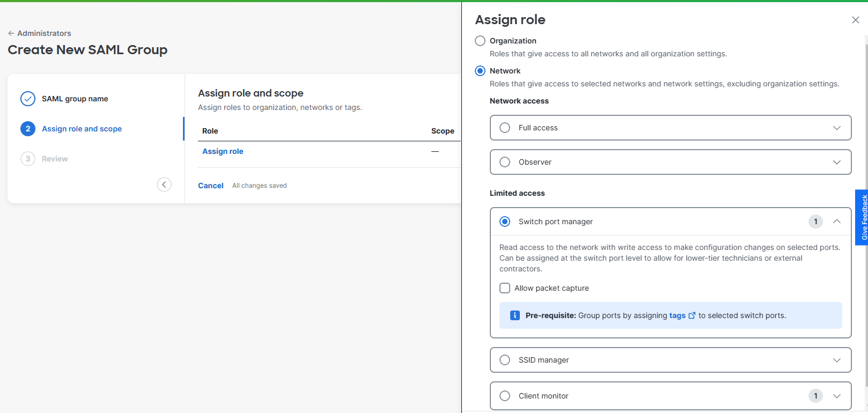Close the Assign role panel
The height and width of the screenshot is (413, 868).
point(855,20)
